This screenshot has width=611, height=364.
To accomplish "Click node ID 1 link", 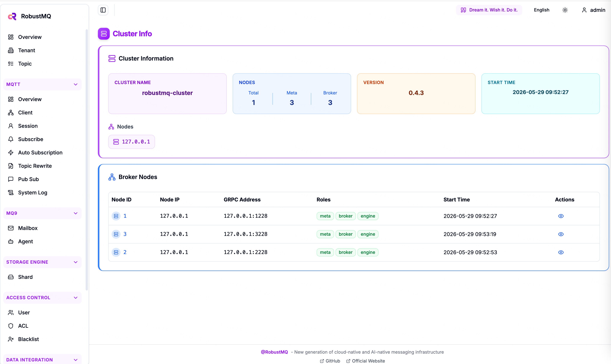I will (125, 216).
